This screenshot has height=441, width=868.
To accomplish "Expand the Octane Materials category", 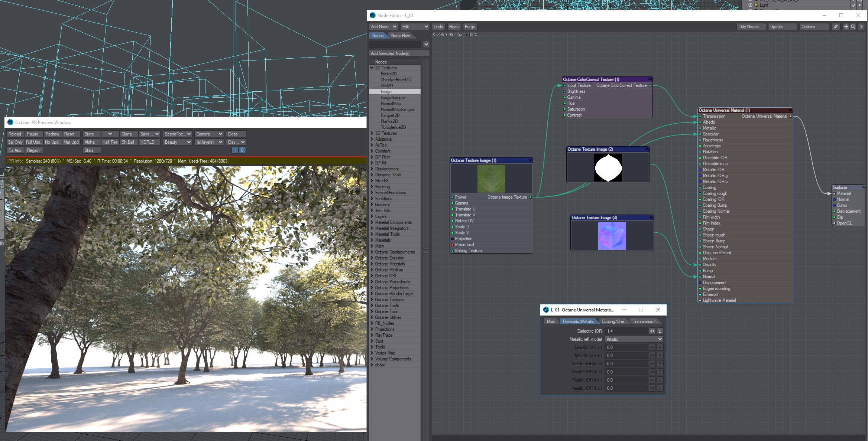I will [x=372, y=264].
